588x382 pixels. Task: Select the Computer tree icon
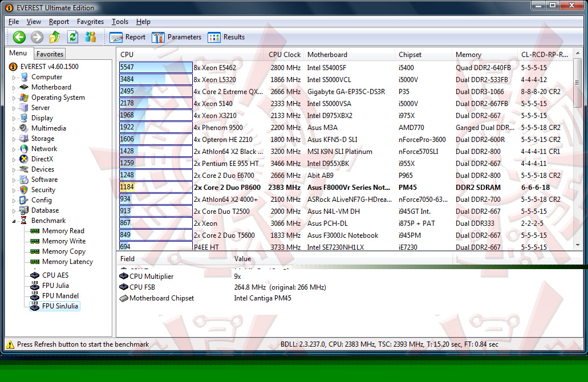pos(24,77)
